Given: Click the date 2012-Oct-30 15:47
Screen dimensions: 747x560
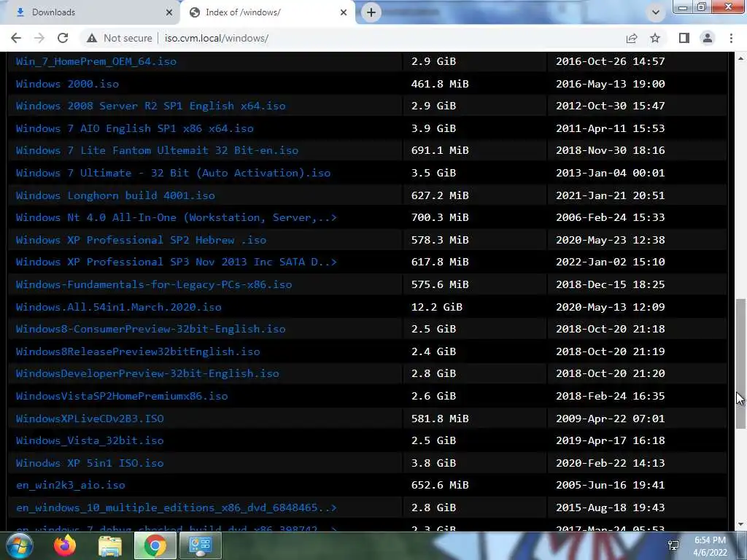Looking at the screenshot, I should [611, 106].
